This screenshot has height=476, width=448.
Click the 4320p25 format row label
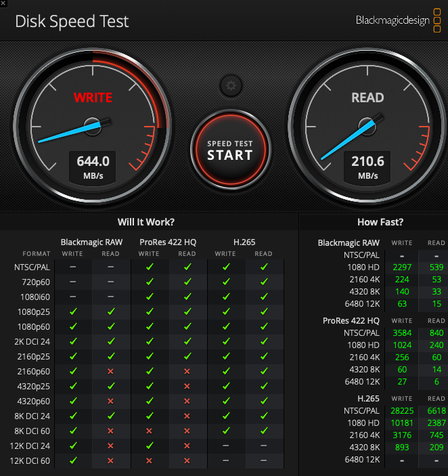click(x=34, y=386)
